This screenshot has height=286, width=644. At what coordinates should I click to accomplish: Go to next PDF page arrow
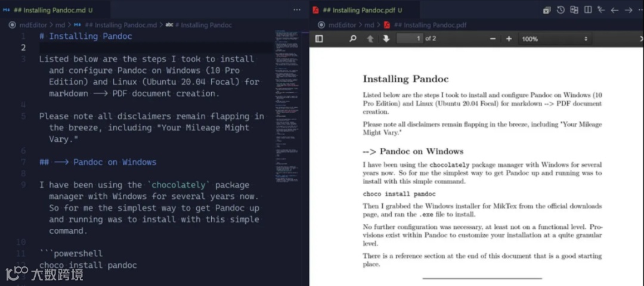coord(386,39)
